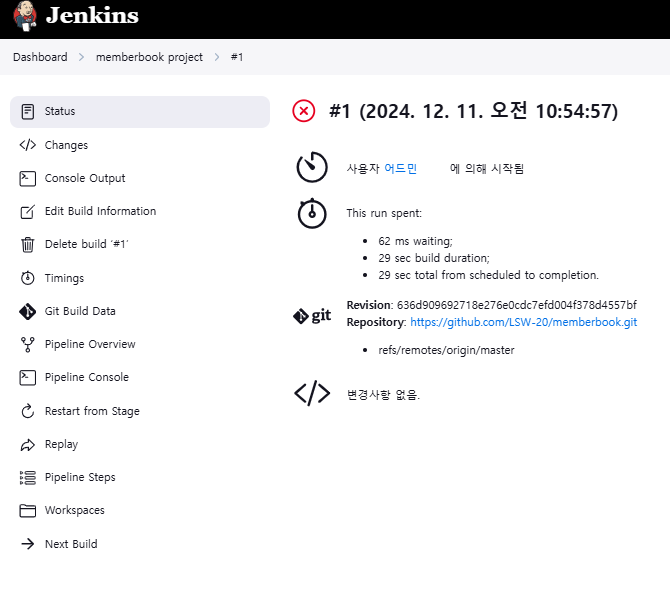This screenshot has height=593, width=670.
Task: Choose Delete build '#1'
Action: point(86,244)
